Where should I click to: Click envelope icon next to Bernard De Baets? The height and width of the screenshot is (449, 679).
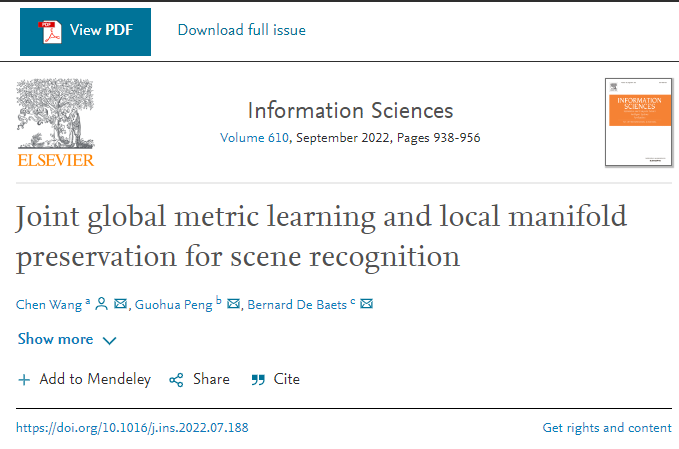click(x=366, y=304)
